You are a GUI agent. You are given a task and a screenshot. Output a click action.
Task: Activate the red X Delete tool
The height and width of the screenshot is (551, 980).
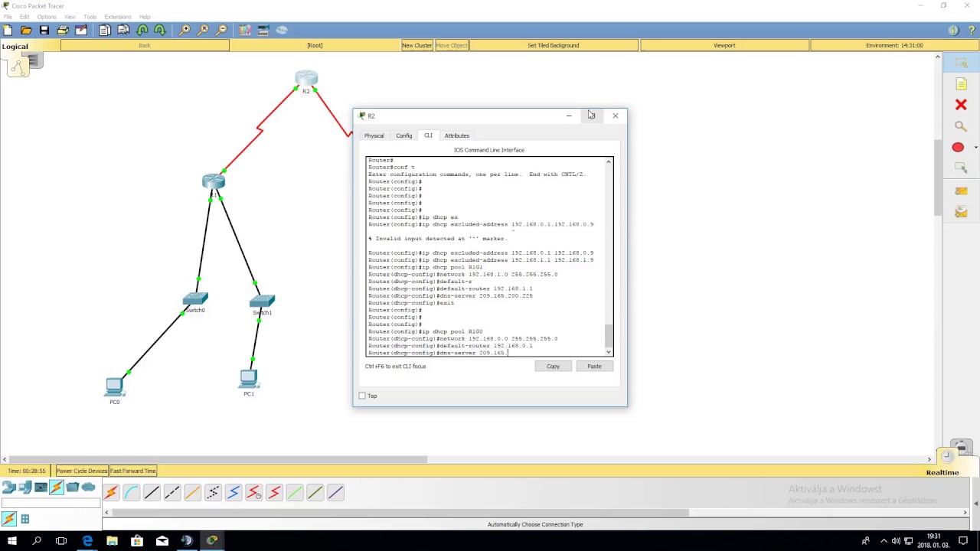[x=961, y=105]
